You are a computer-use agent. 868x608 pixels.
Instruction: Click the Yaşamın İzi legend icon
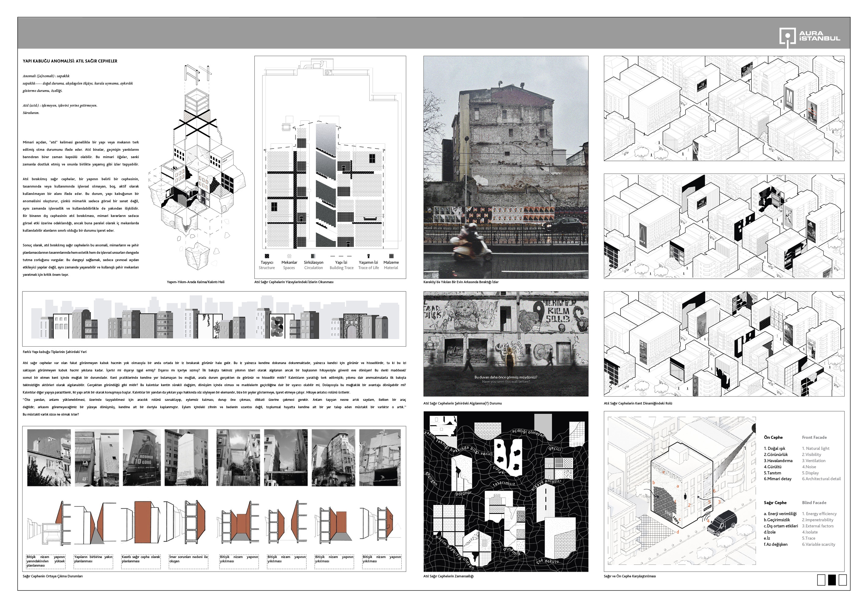[368, 256]
